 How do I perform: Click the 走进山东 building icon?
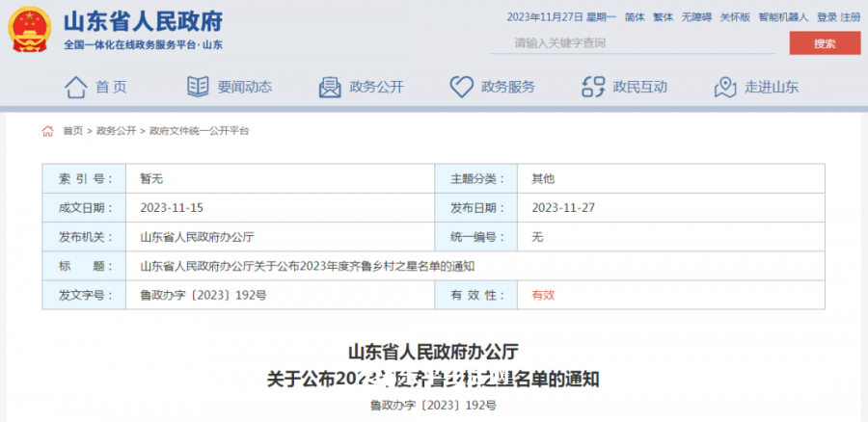(x=725, y=87)
